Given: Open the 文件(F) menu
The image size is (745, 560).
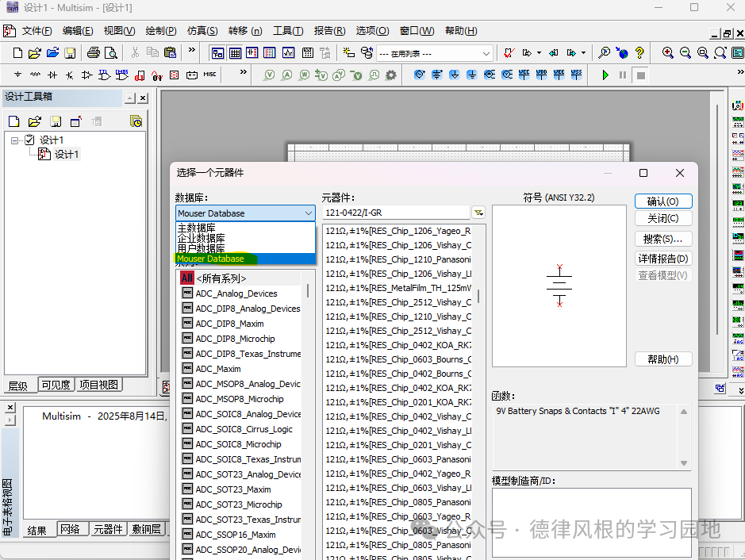Looking at the screenshot, I should pyautogui.click(x=36, y=31).
